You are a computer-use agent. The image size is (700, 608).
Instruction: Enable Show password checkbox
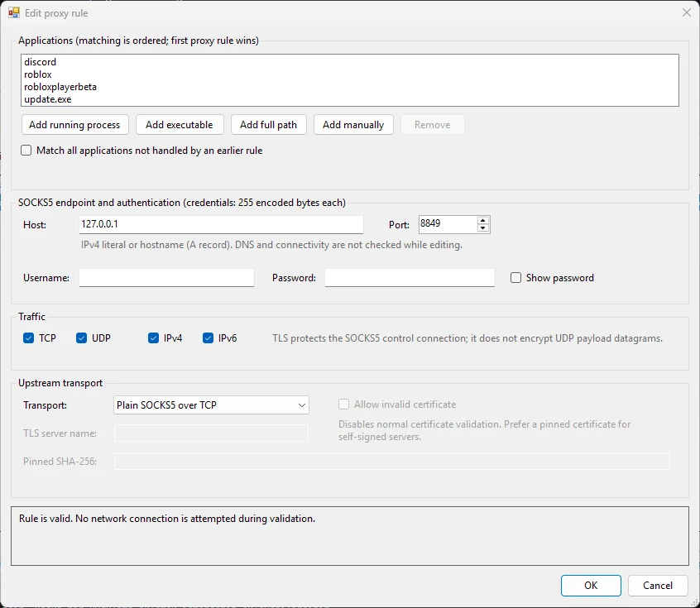[515, 278]
